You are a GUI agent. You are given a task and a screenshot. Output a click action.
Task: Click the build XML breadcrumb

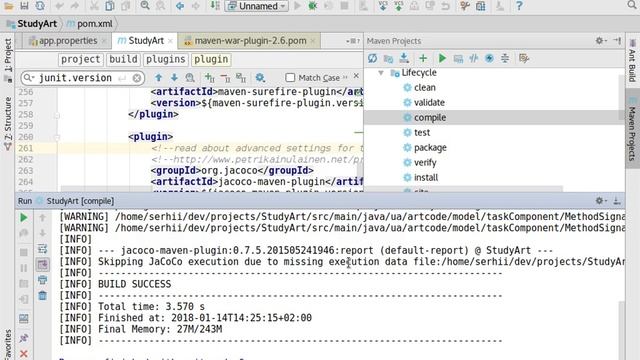coord(123,59)
